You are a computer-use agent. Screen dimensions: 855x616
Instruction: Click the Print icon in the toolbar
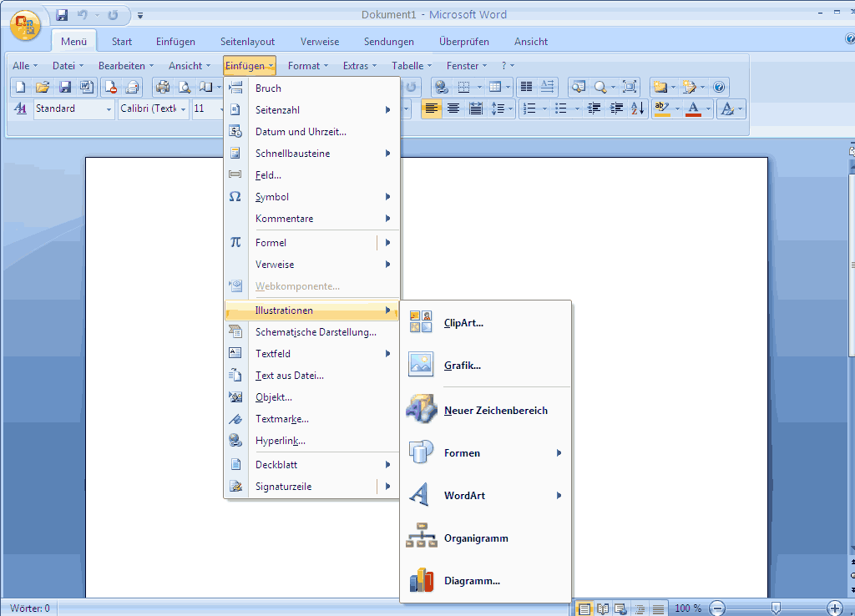coord(163,87)
